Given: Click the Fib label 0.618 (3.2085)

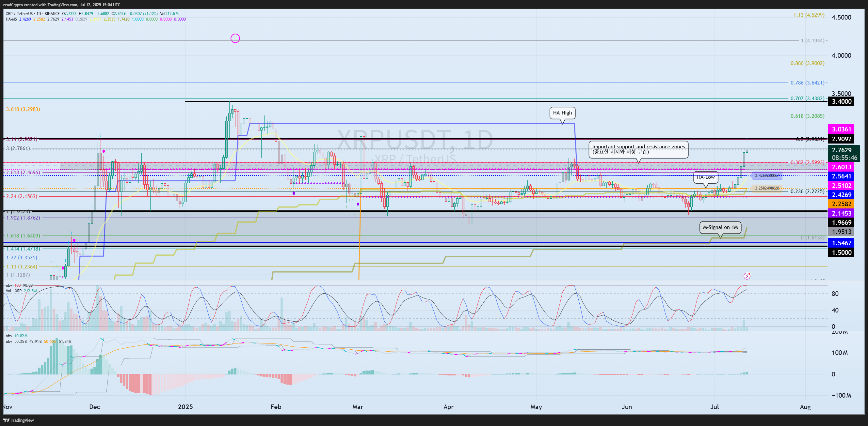Looking at the screenshot, I should click(x=807, y=116).
